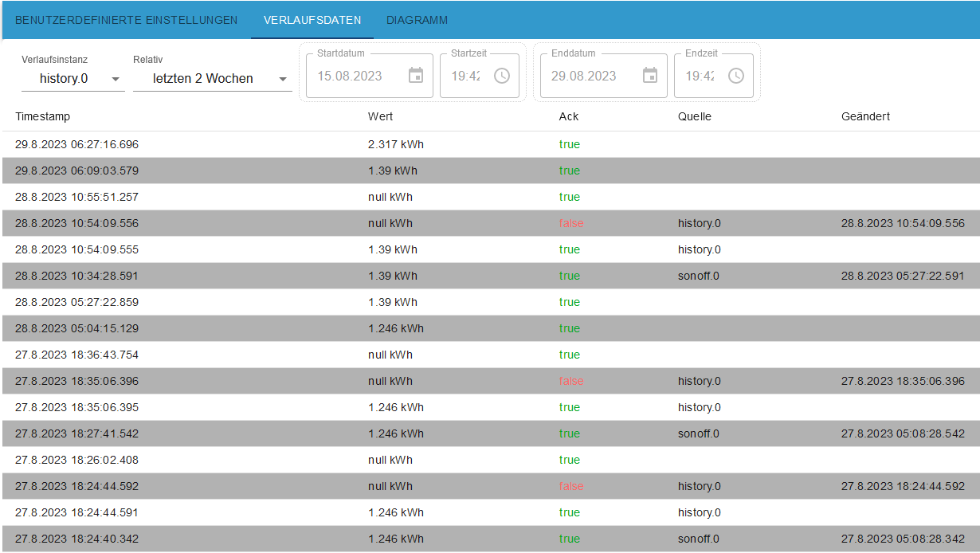
Task: Select row 27.8.2023 18:24:44.591
Action: [x=490, y=512]
